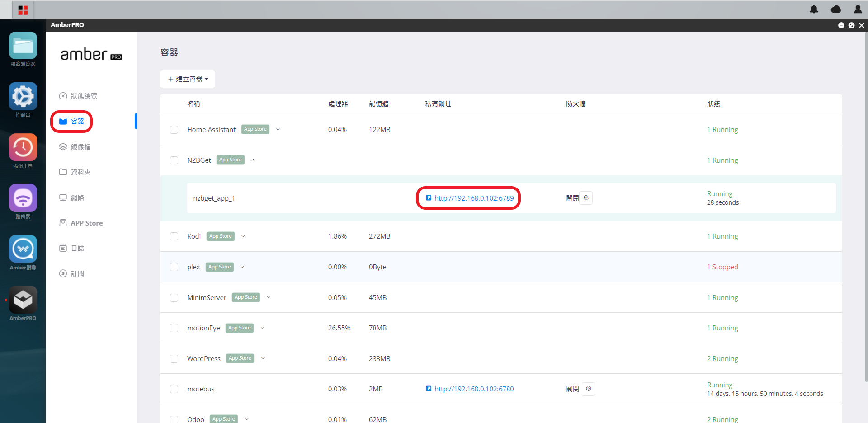Click the 私有網址 column header
868x423 pixels.
(x=438, y=104)
